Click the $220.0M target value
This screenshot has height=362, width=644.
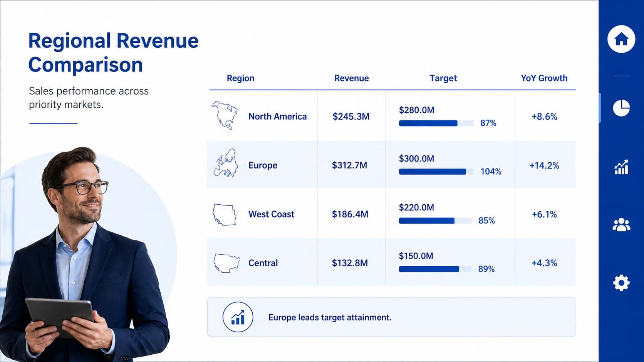(416, 207)
